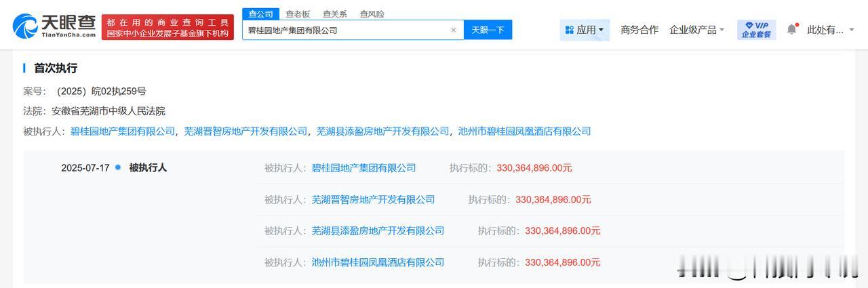Clear the search box with X icon
This screenshot has height=288, width=868.
[454, 30]
